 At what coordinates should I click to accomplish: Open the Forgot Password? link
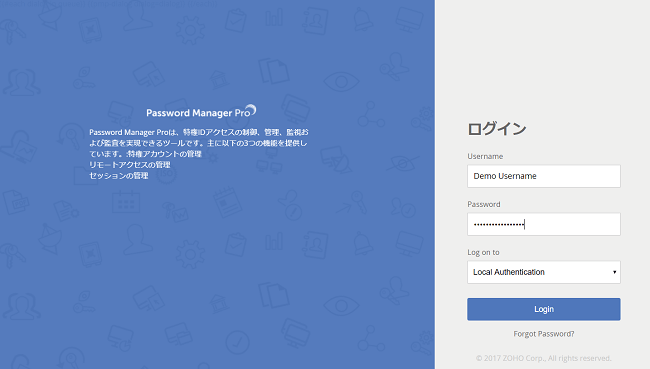pyautogui.click(x=543, y=334)
